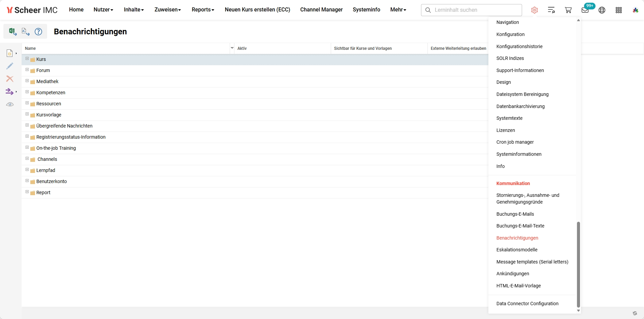The height and width of the screenshot is (319, 644).
Task: Expand the Ressourcen tree node
Action: click(27, 103)
